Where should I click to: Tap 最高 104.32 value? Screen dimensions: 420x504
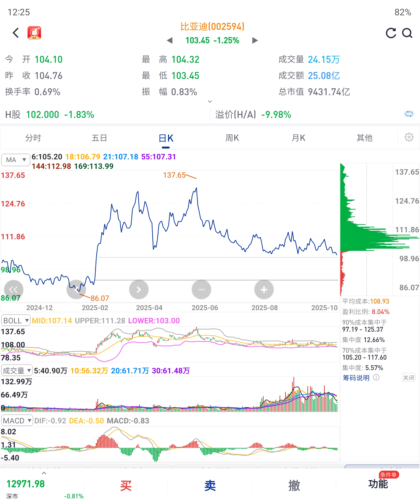pyautogui.click(x=171, y=59)
